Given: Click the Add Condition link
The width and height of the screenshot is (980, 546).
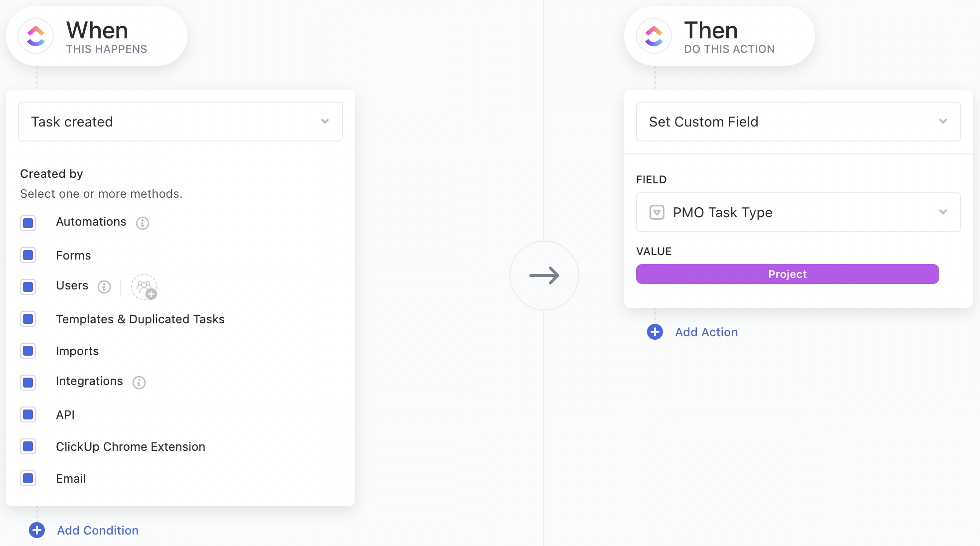Looking at the screenshot, I should [x=97, y=531].
